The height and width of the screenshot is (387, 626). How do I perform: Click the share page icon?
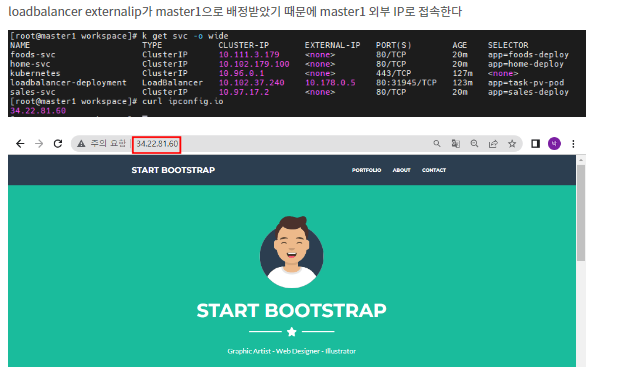click(493, 144)
